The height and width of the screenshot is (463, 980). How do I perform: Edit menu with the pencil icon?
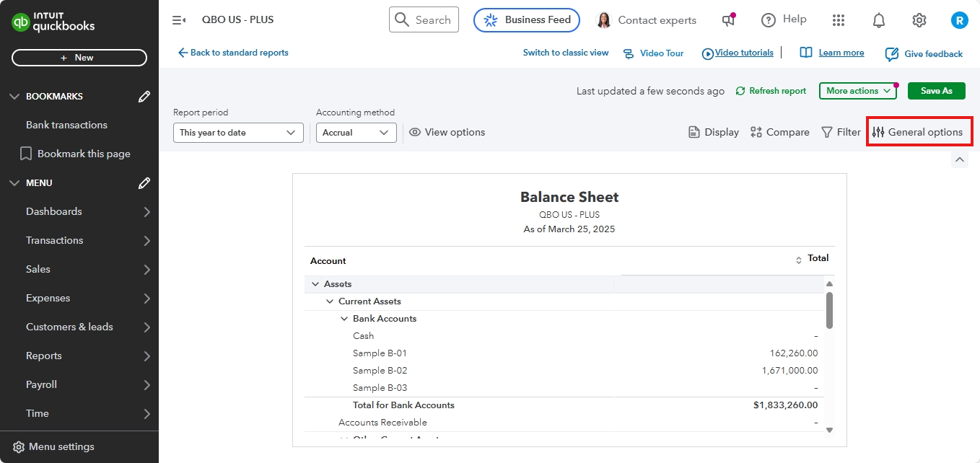point(144,183)
